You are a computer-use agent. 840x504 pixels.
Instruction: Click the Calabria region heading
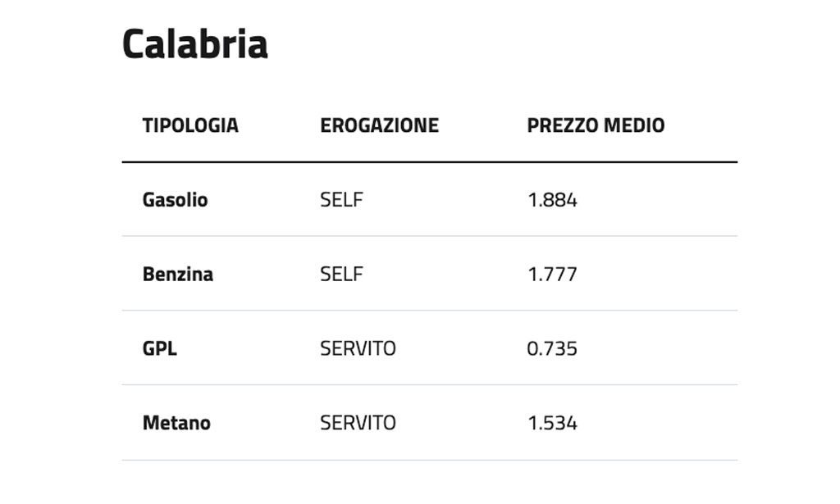click(x=194, y=43)
